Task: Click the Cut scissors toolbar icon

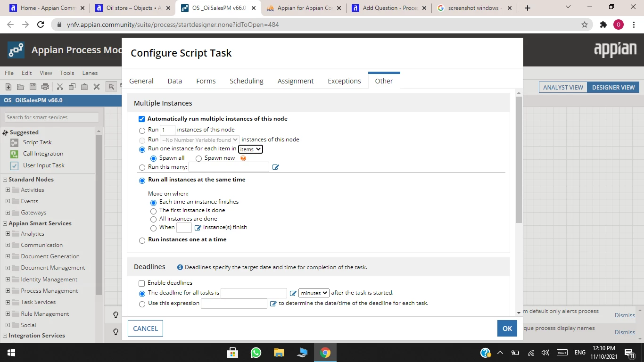Action: tap(60, 87)
